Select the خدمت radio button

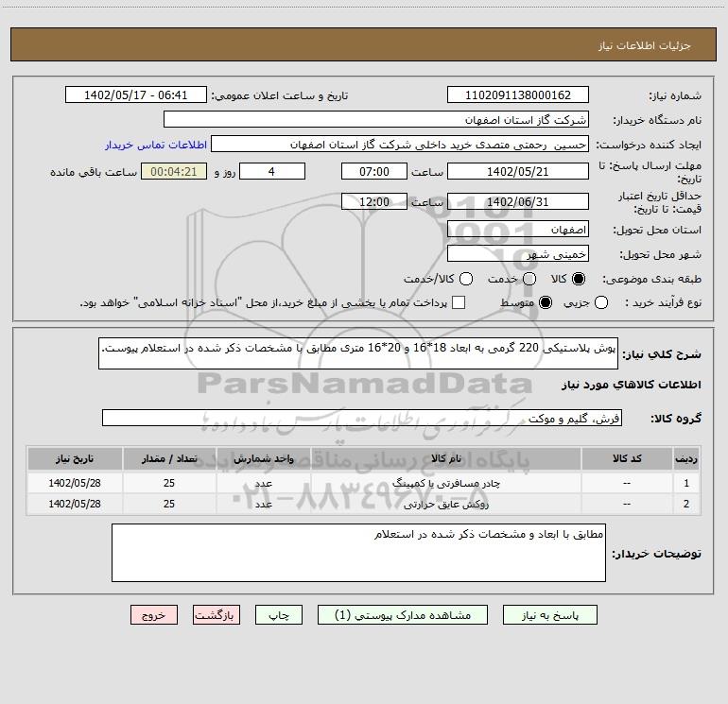(529, 279)
